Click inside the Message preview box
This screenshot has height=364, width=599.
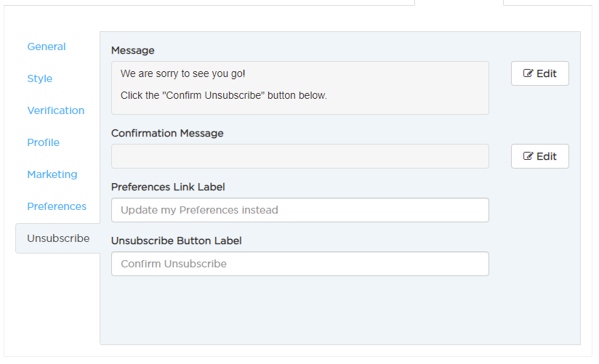(x=300, y=88)
